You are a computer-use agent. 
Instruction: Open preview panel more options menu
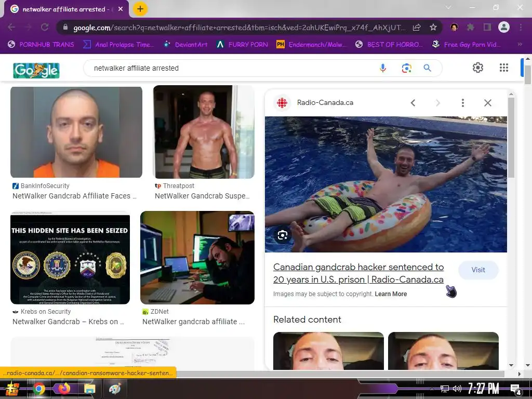tap(463, 103)
